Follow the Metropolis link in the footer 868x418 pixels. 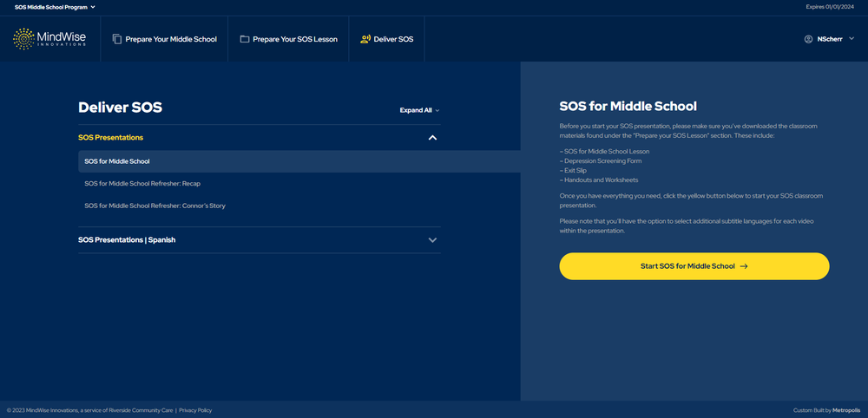[x=846, y=410]
